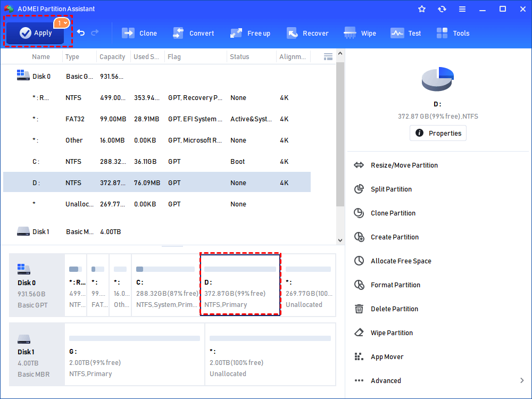Open the Clone menu

tap(139, 33)
